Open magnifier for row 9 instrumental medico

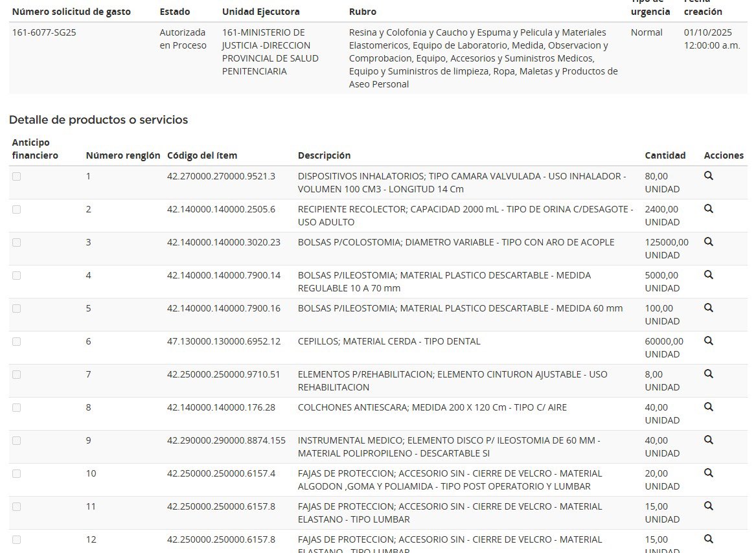pyautogui.click(x=708, y=440)
